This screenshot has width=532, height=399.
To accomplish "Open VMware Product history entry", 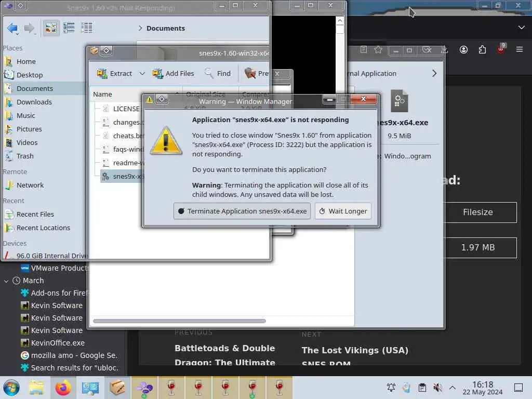I will 54,268.
